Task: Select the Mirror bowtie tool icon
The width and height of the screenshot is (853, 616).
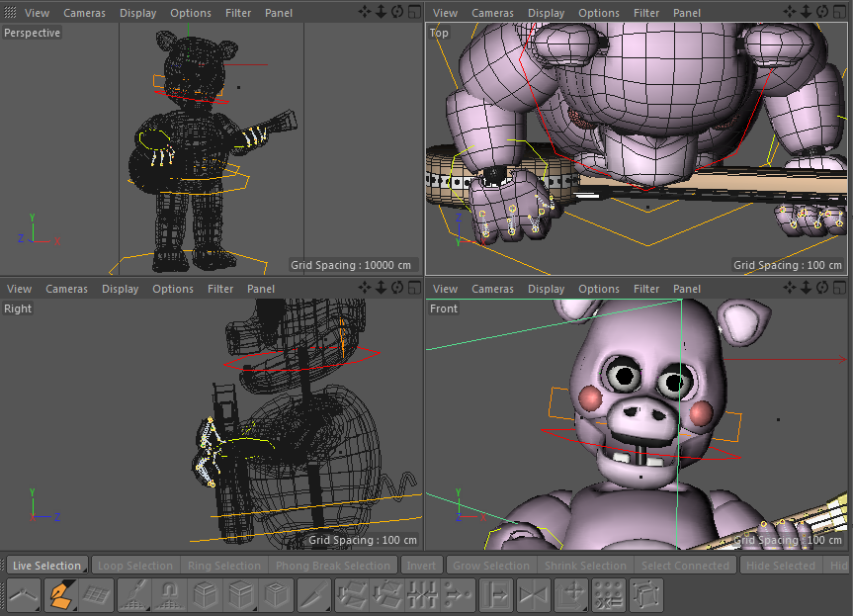Action: pyautogui.click(x=533, y=594)
